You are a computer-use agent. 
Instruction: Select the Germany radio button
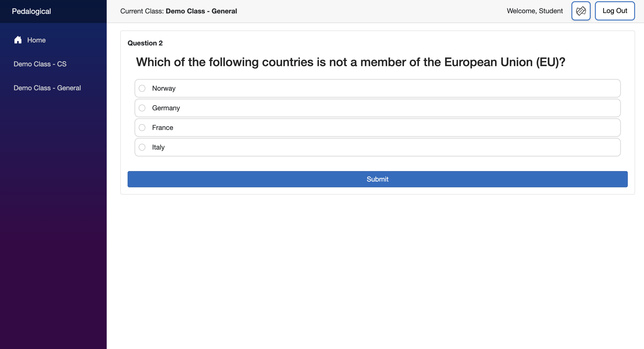coord(142,108)
